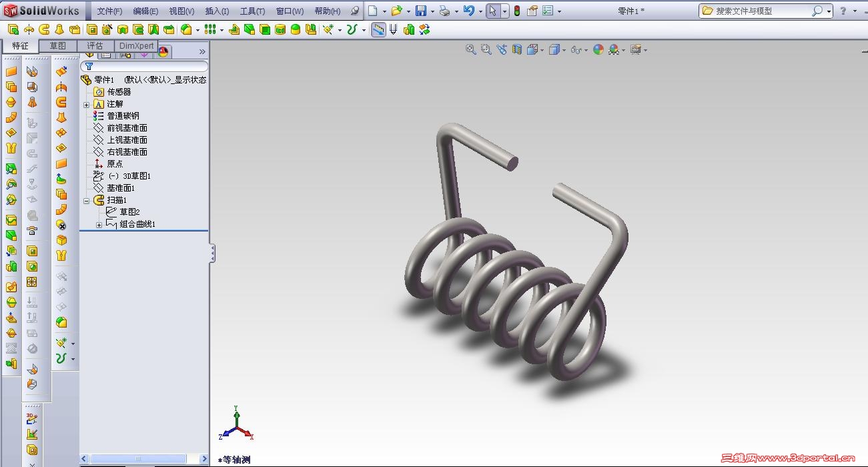
Task: Click the Linear Pattern green dots icon
Action: [x=210, y=29]
